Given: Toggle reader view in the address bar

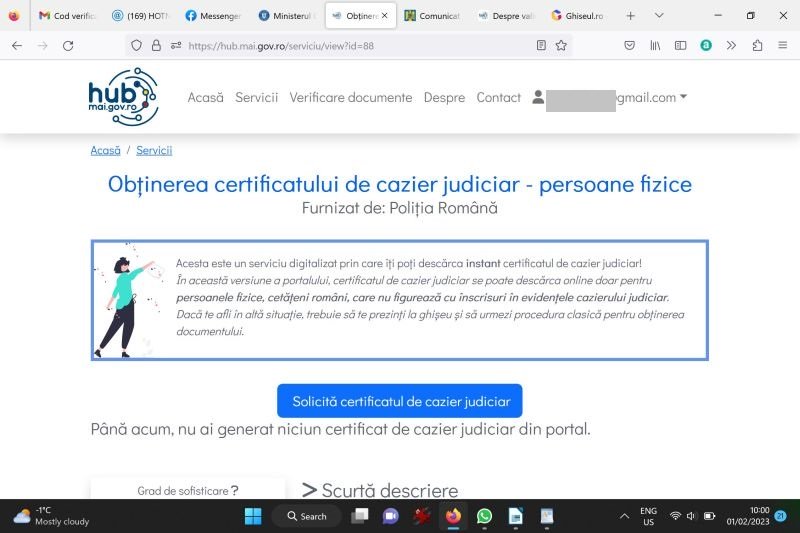Looking at the screenshot, I should coord(541,45).
